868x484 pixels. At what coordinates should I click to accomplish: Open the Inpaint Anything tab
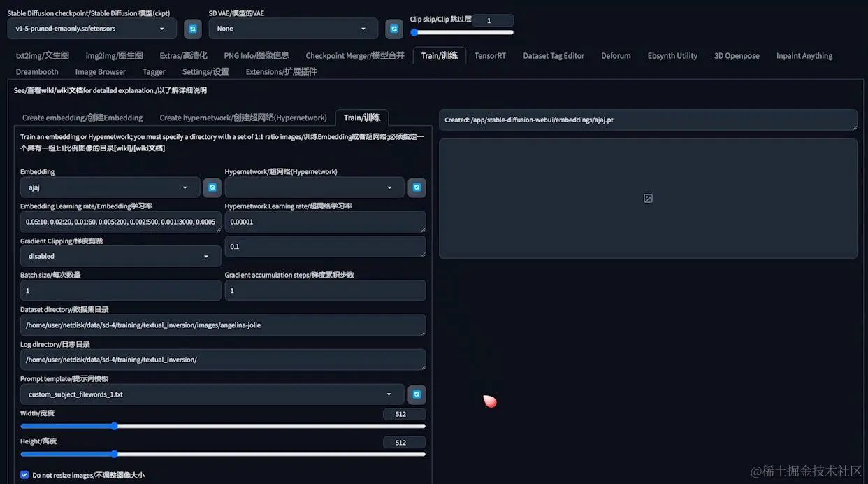point(804,56)
